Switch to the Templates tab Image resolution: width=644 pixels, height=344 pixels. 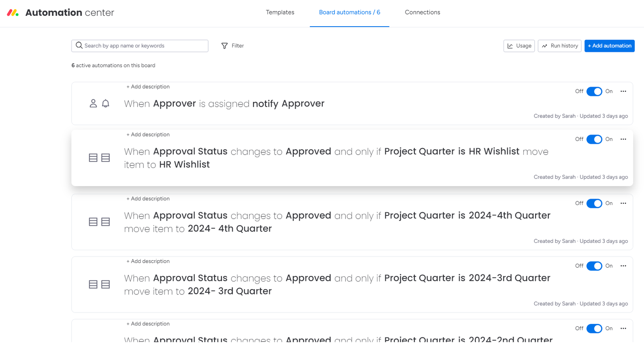point(280,12)
